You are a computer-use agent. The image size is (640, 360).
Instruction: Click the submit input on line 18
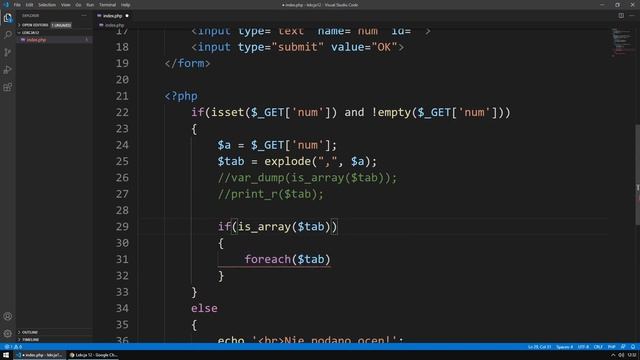point(298,47)
